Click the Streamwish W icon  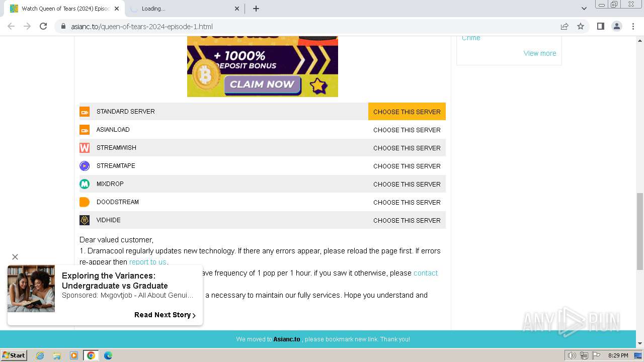pyautogui.click(x=85, y=148)
